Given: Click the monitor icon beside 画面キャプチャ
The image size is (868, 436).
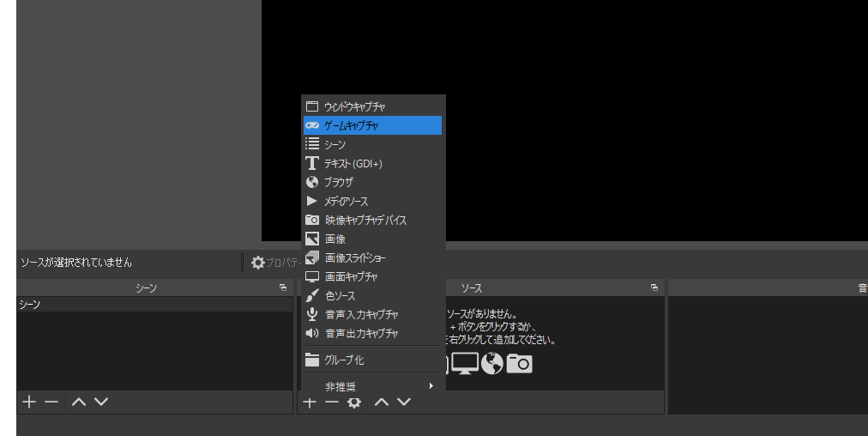Looking at the screenshot, I should pos(312,276).
